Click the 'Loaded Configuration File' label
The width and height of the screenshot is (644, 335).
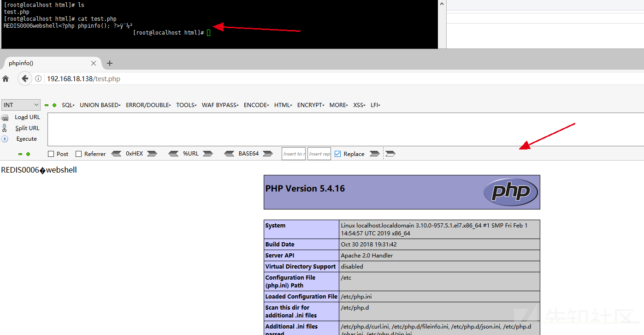301,297
